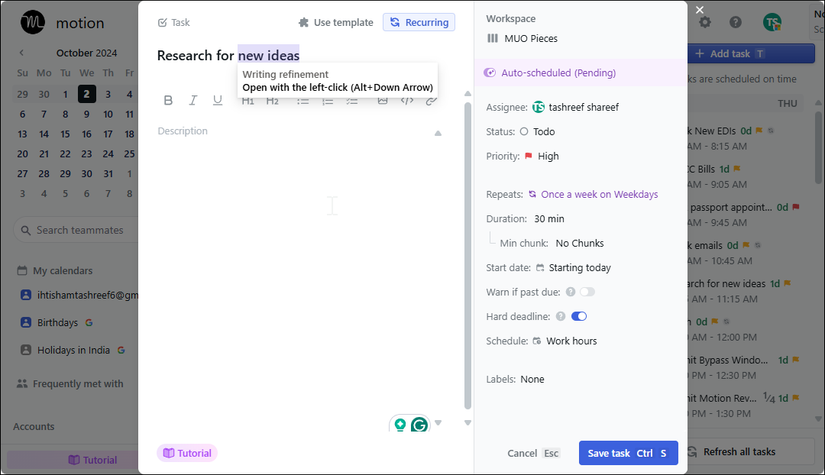Viewport: 825px width, 475px height.
Task: Open the Assignee tashreef shareef dropdown
Action: click(x=576, y=107)
